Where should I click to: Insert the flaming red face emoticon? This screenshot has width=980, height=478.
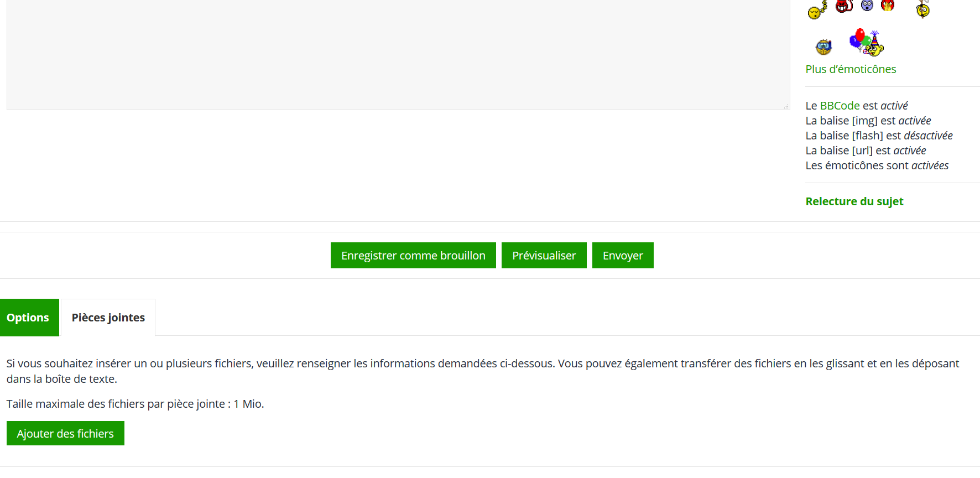pos(888,6)
